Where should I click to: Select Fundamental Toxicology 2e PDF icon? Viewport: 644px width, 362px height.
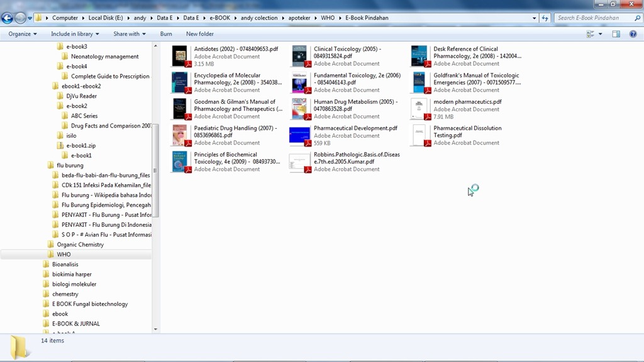(300, 82)
